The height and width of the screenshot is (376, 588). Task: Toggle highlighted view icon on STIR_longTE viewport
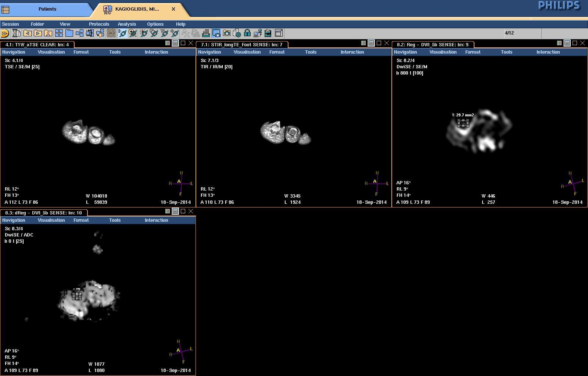(371, 43)
